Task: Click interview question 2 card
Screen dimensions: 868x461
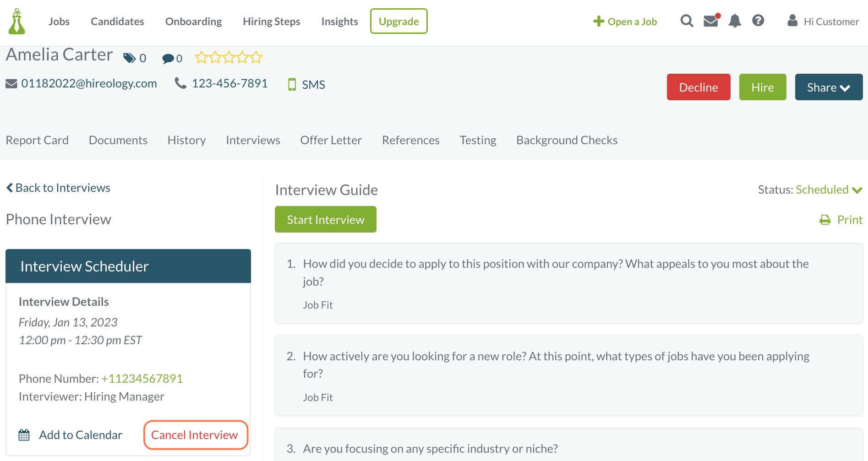Action: pos(568,376)
